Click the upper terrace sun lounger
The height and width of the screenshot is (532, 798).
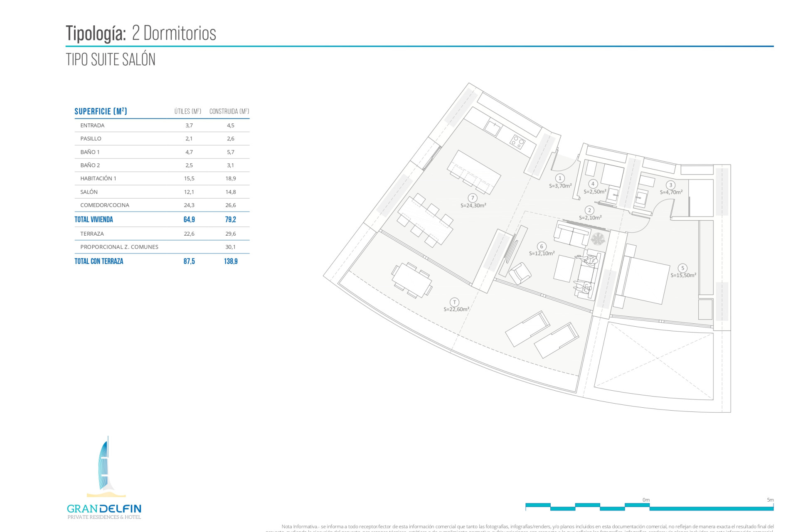(528, 328)
